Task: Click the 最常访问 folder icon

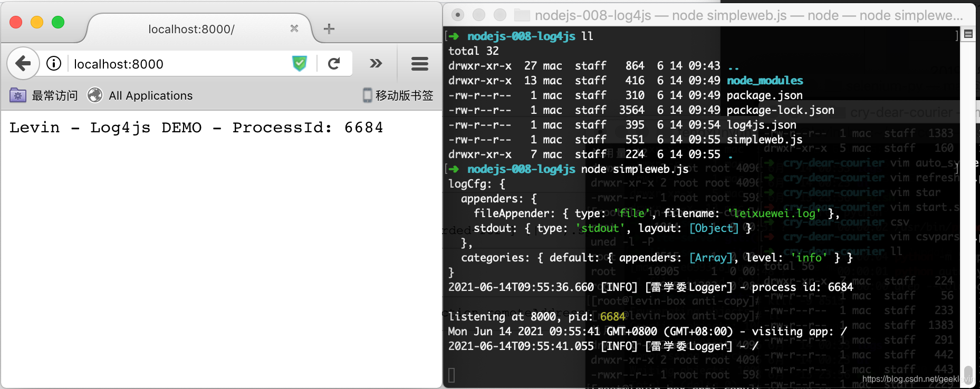Action: (x=18, y=95)
